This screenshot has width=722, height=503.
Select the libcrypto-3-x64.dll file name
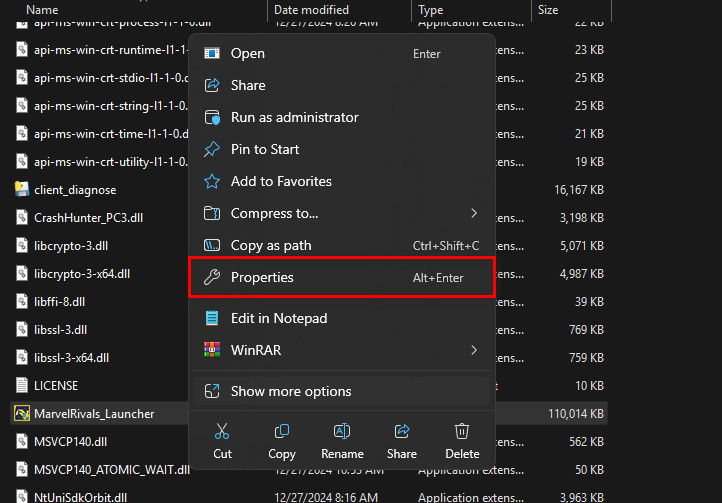82,274
